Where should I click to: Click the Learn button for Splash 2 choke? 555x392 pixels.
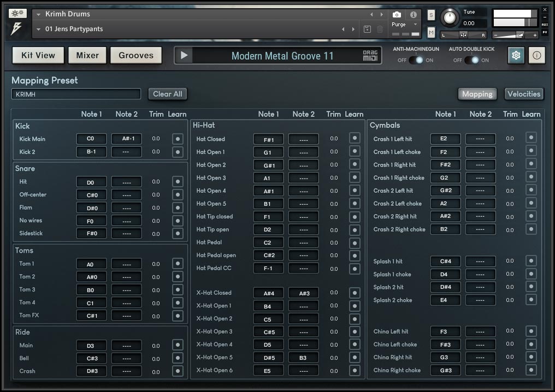tap(531, 300)
